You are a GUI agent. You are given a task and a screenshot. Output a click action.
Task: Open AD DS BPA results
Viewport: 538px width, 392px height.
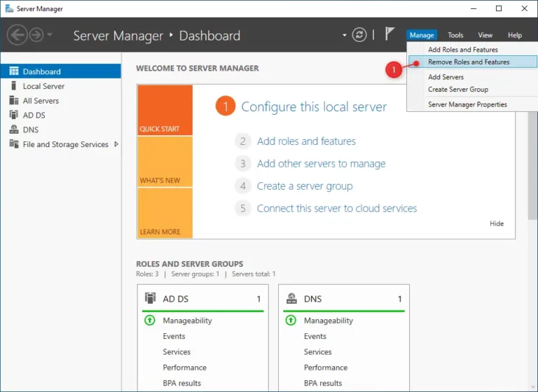click(182, 383)
